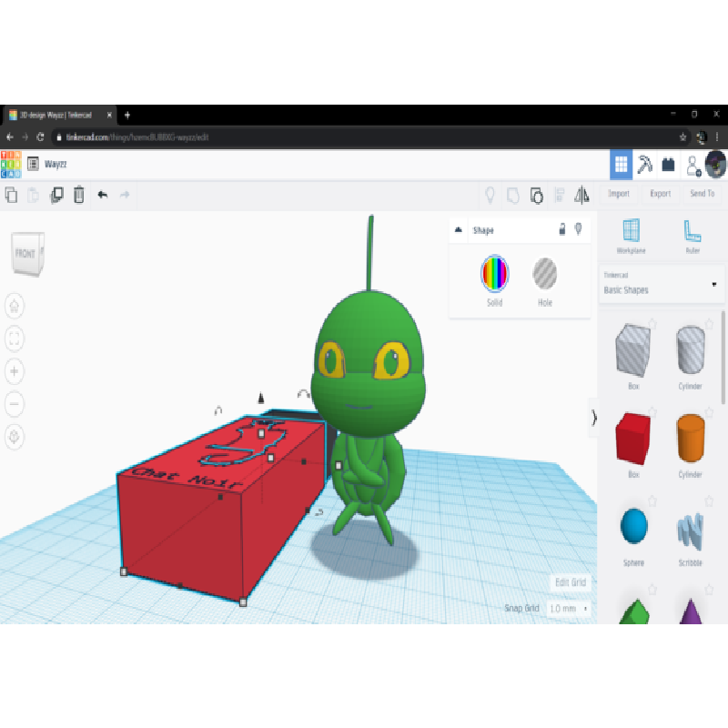Click the Edit Grid button
The image size is (728, 728).
point(570,582)
